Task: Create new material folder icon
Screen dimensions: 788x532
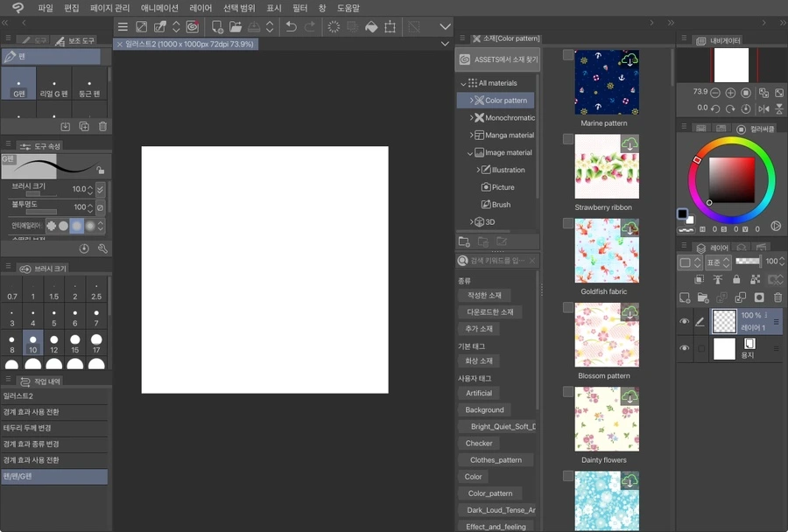Action: 464,241
